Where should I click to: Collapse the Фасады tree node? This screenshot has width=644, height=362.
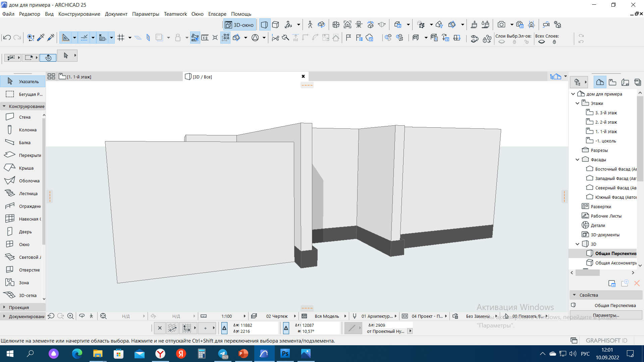point(577,160)
